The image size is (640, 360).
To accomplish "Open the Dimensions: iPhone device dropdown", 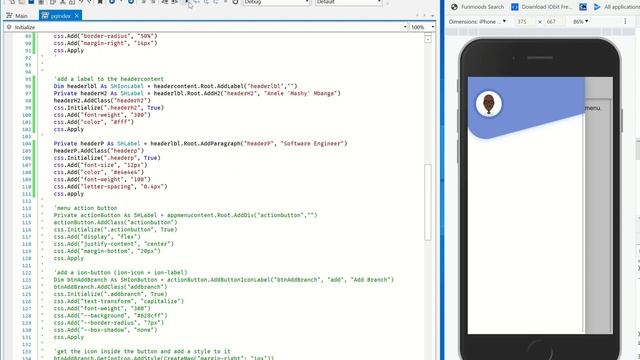I will [477, 22].
